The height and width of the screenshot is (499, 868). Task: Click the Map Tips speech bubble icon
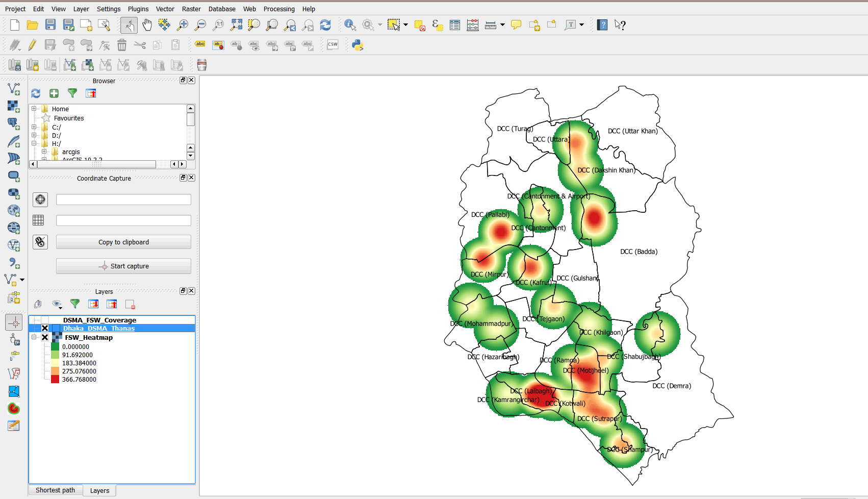pyautogui.click(x=516, y=25)
